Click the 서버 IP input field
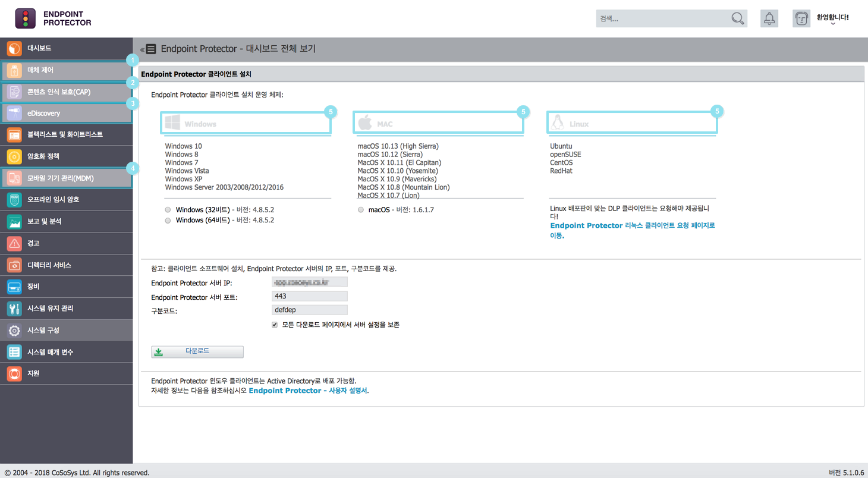The image size is (868, 478). click(309, 282)
